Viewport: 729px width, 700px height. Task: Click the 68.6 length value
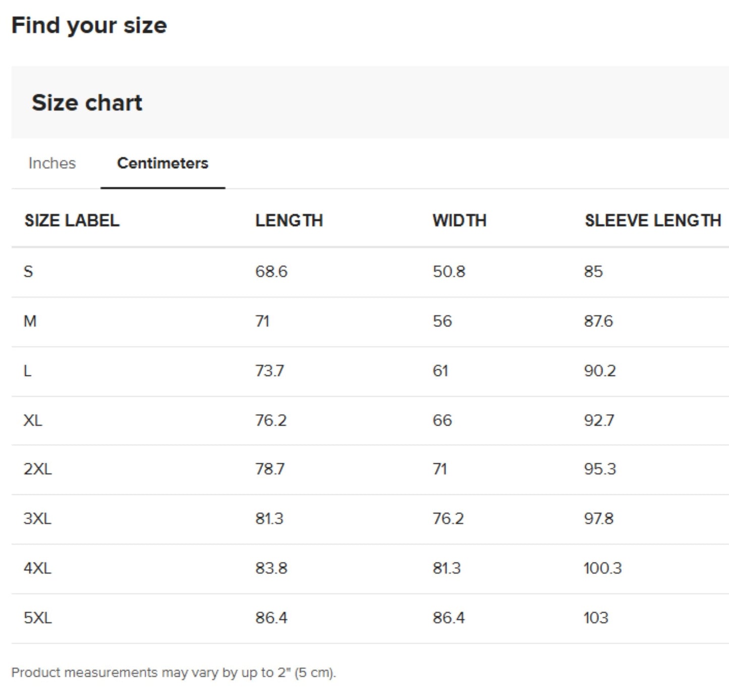click(x=271, y=272)
